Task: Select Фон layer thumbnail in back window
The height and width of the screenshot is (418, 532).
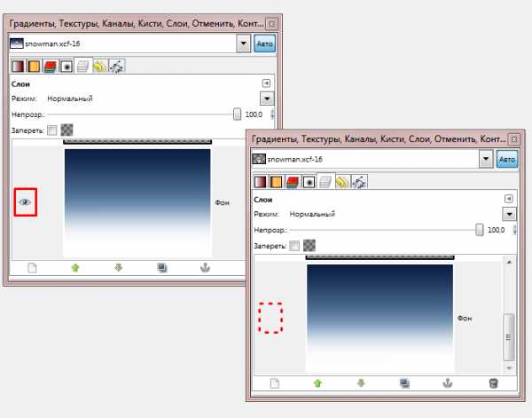Action: click(x=137, y=202)
